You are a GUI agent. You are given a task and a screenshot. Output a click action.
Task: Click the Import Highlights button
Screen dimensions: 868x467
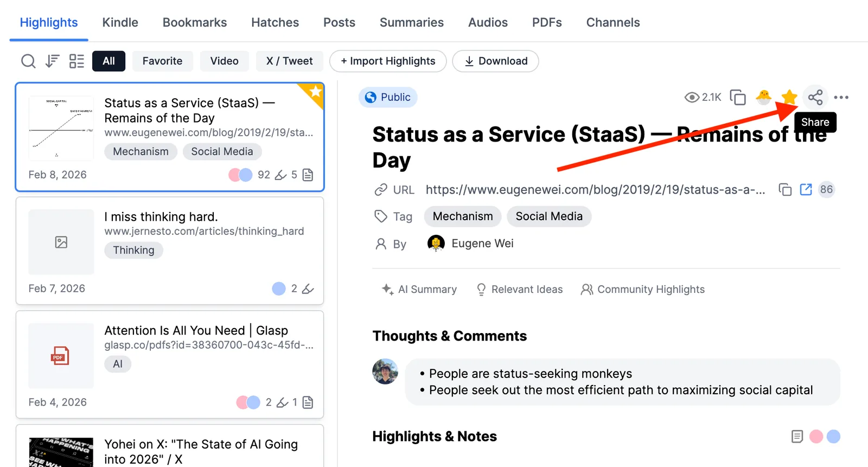coord(388,61)
